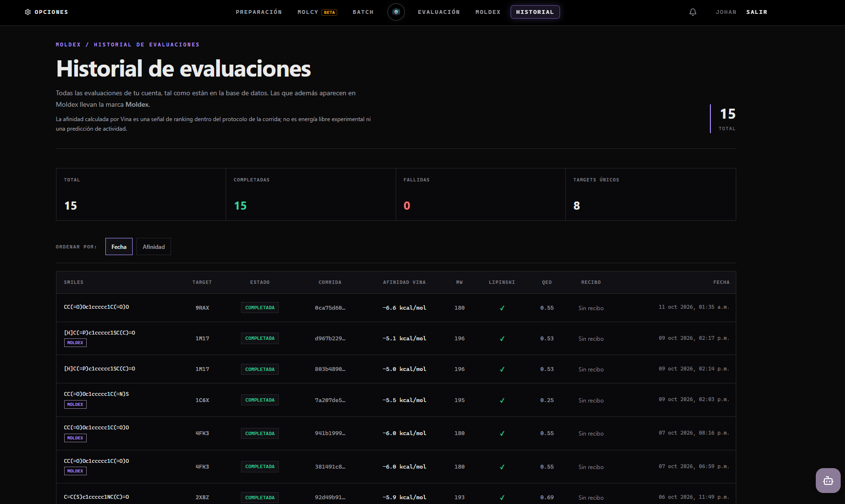845x504 pixels.
Task: Go to Preparación tab
Action: point(259,12)
